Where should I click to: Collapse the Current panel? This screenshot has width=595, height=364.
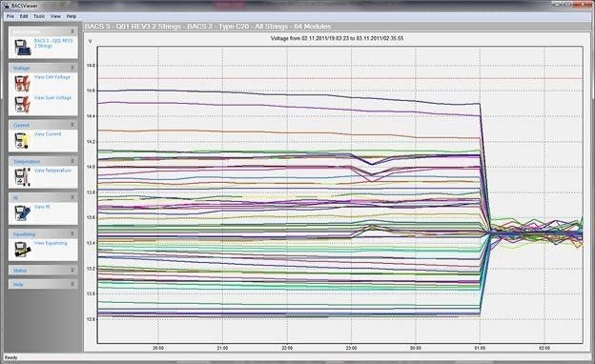(72, 125)
